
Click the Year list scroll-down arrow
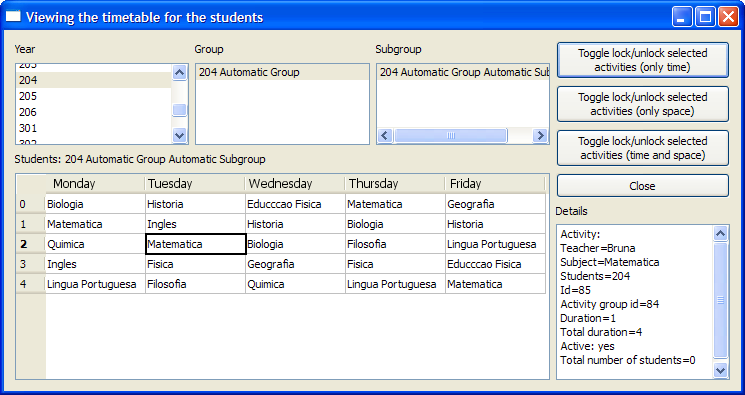tap(179, 135)
